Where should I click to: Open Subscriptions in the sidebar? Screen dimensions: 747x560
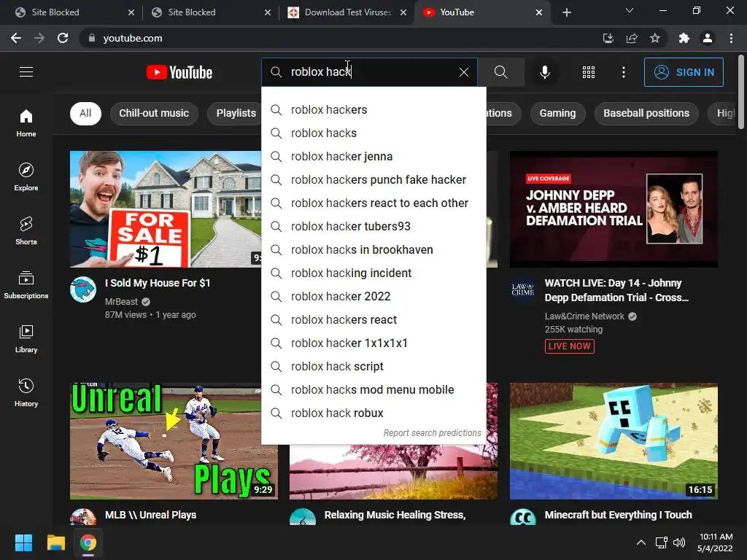coord(26,285)
